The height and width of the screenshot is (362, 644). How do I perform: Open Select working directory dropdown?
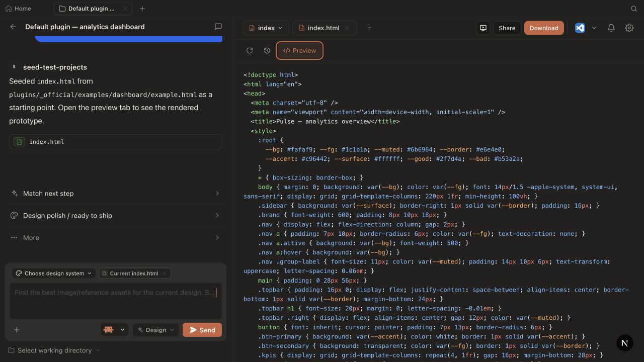(54, 350)
